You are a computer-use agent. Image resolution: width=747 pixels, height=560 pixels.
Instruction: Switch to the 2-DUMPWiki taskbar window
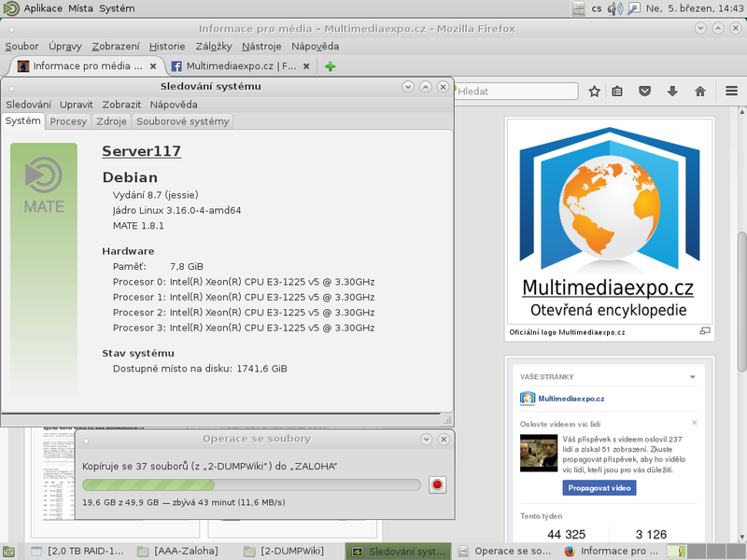coord(285,551)
